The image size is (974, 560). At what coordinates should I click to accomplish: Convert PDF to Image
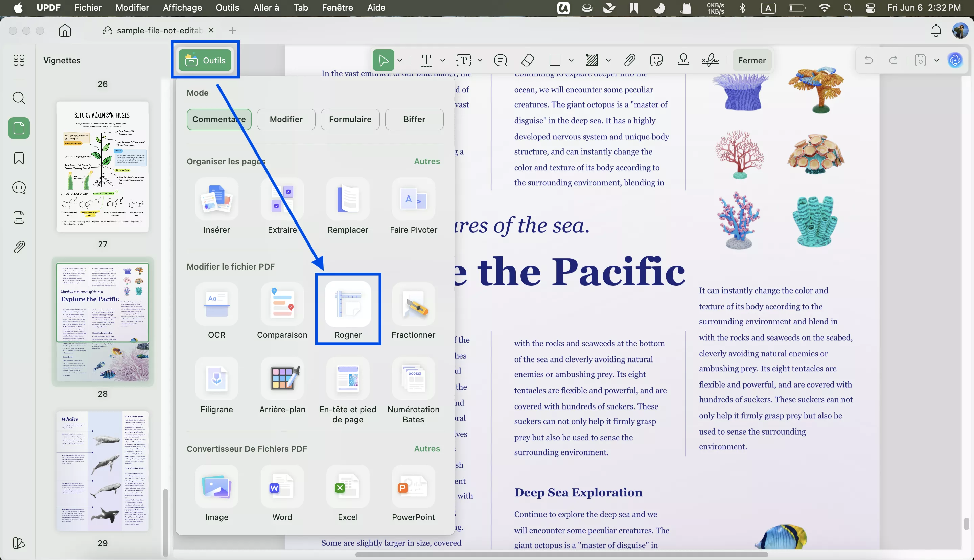coord(216,493)
